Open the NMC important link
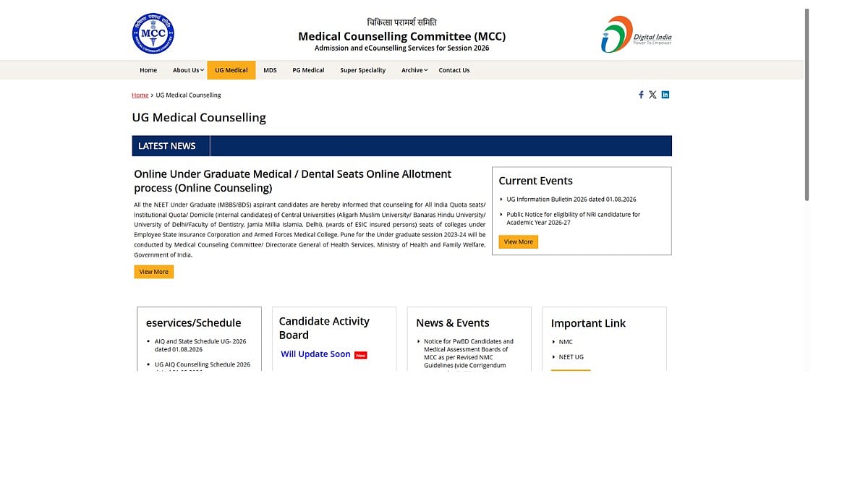This screenshot has height=488, width=868. coord(566,342)
